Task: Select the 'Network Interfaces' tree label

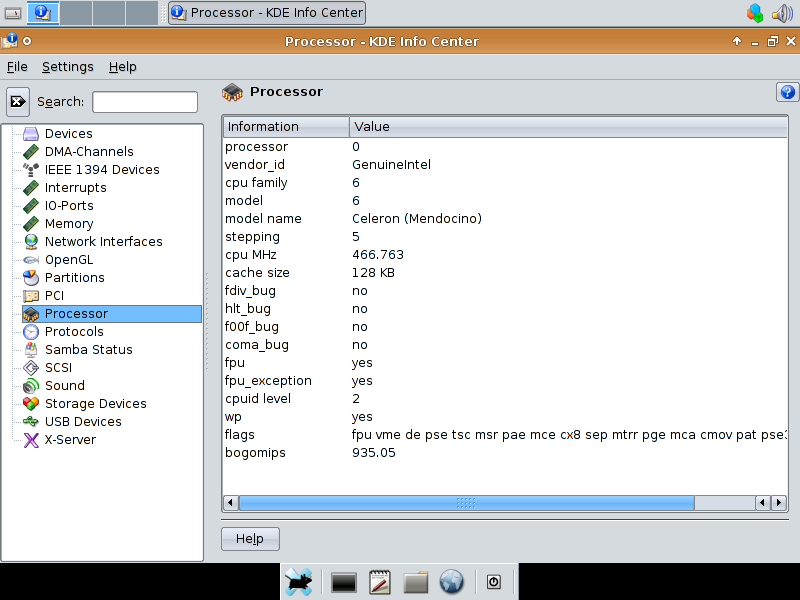Action: 104,242
